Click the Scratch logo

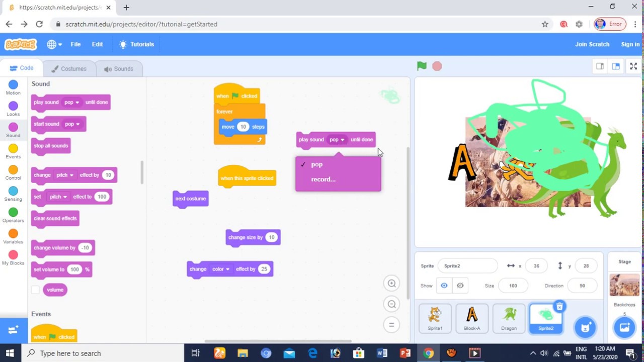tap(21, 44)
